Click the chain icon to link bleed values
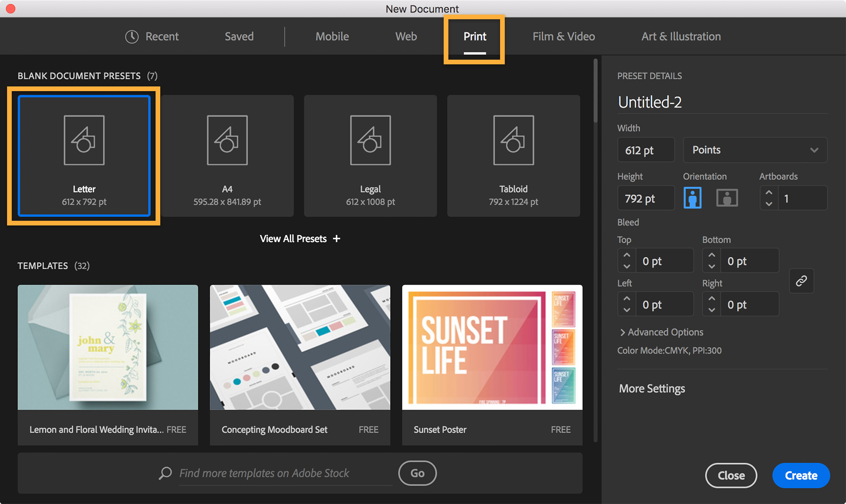Image resolution: width=846 pixels, height=504 pixels. click(801, 280)
